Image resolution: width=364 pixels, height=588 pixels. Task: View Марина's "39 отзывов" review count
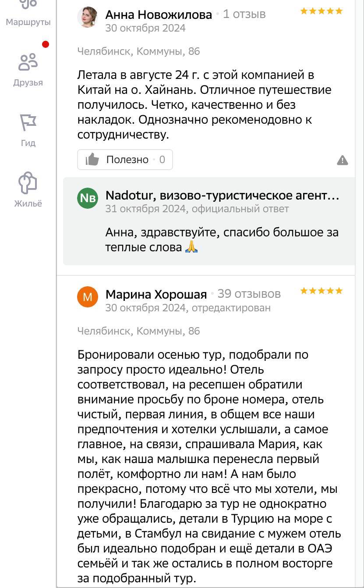(x=249, y=293)
